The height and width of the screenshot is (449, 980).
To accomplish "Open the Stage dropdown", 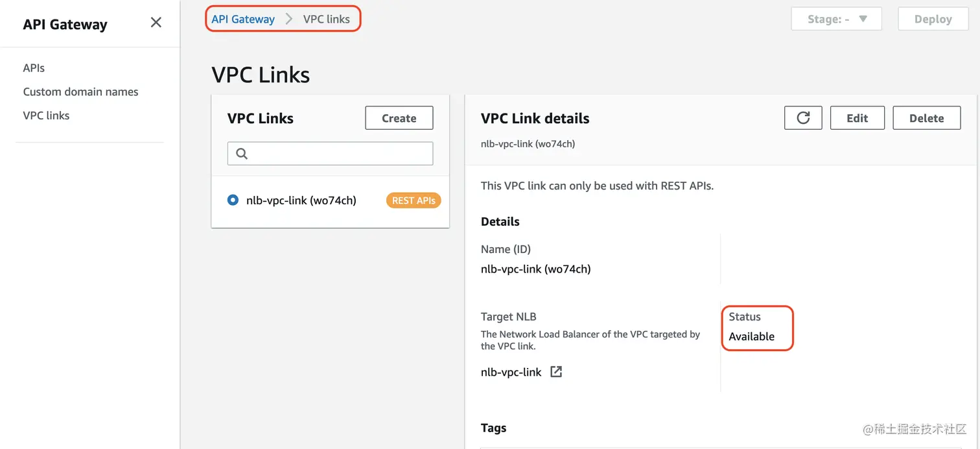I will click(x=836, y=19).
